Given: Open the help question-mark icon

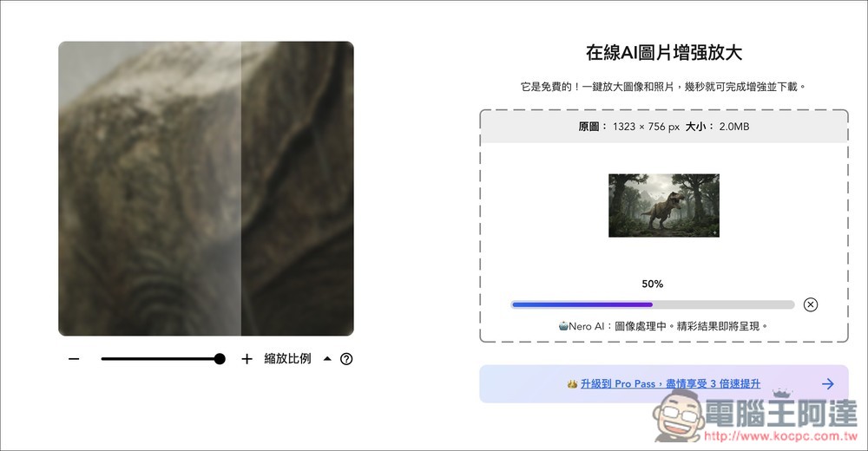Looking at the screenshot, I should coord(346,359).
